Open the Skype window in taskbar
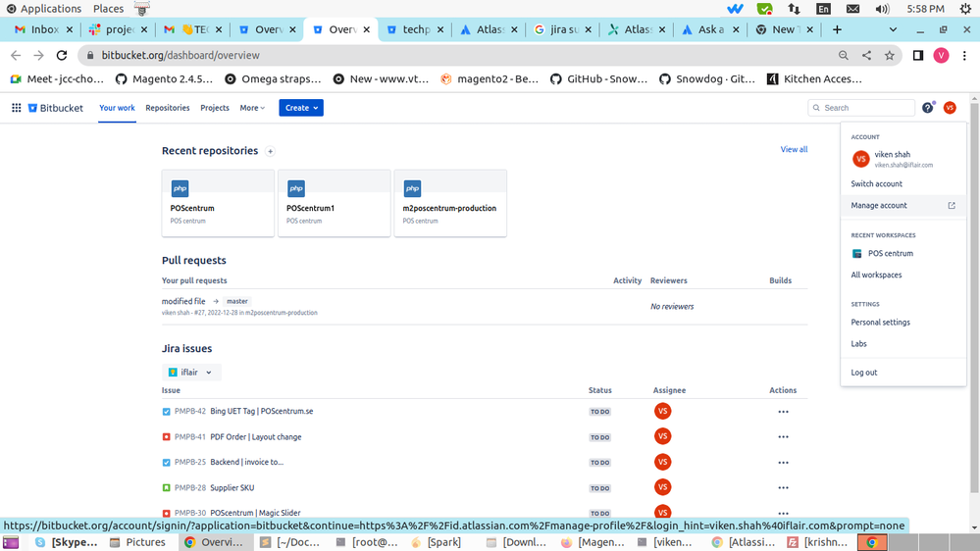This screenshot has width=980, height=551. coord(67,541)
